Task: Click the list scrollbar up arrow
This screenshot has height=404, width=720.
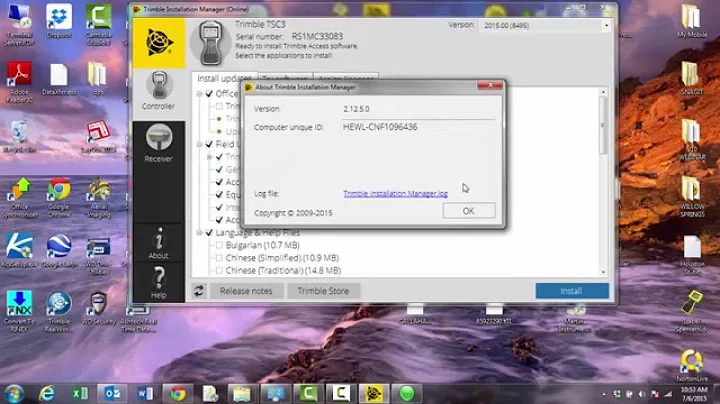Action: coord(603,92)
